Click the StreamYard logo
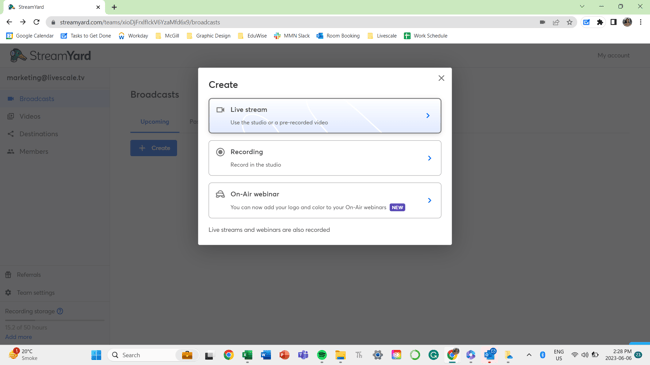 click(50, 56)
